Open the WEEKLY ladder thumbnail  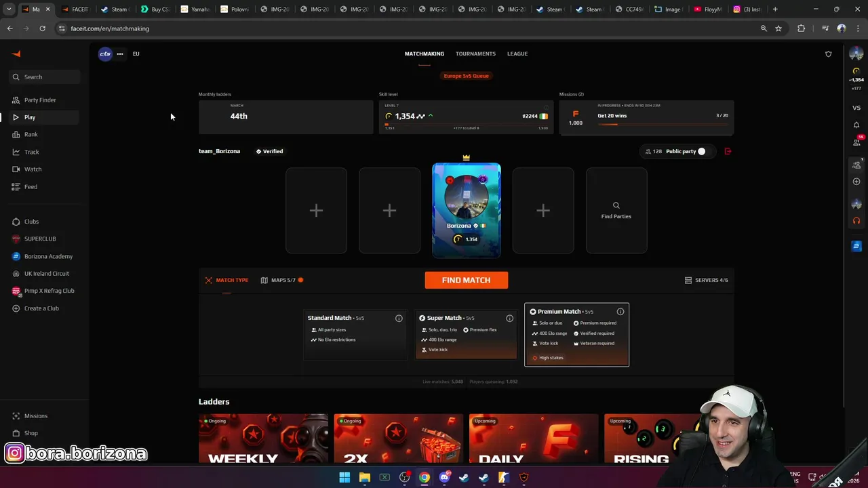coord(263,439)
